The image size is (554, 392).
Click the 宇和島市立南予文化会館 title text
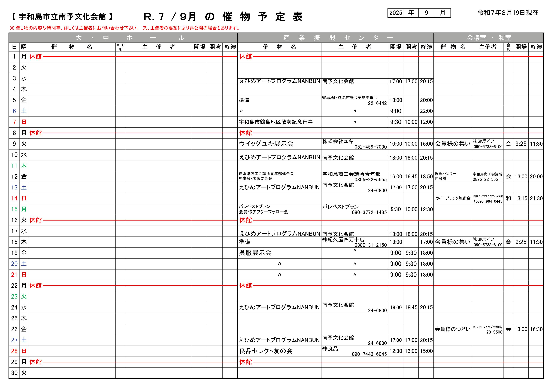pos(62,17)
